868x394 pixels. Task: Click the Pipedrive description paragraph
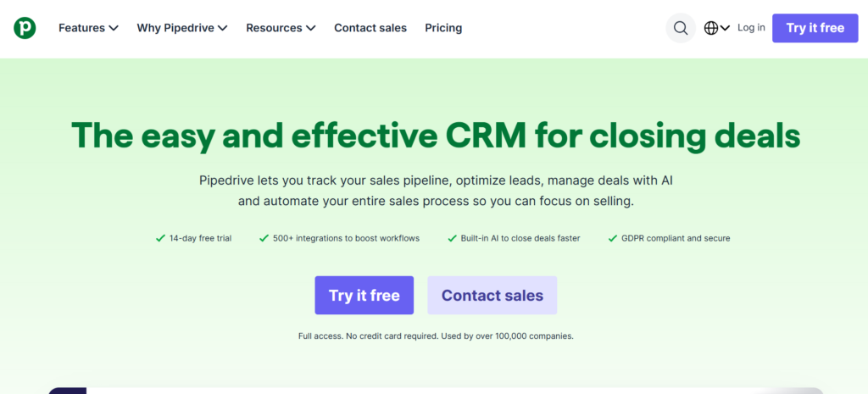(436, 191)
